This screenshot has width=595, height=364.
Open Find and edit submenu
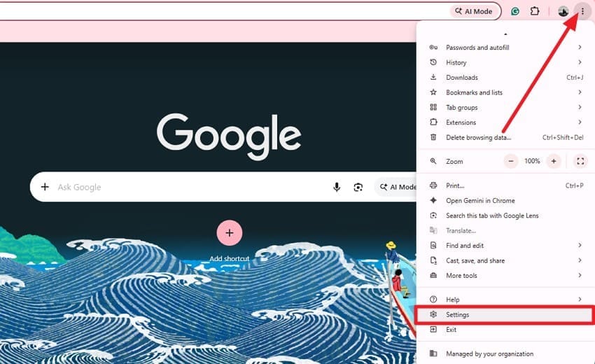coord(506,246)
